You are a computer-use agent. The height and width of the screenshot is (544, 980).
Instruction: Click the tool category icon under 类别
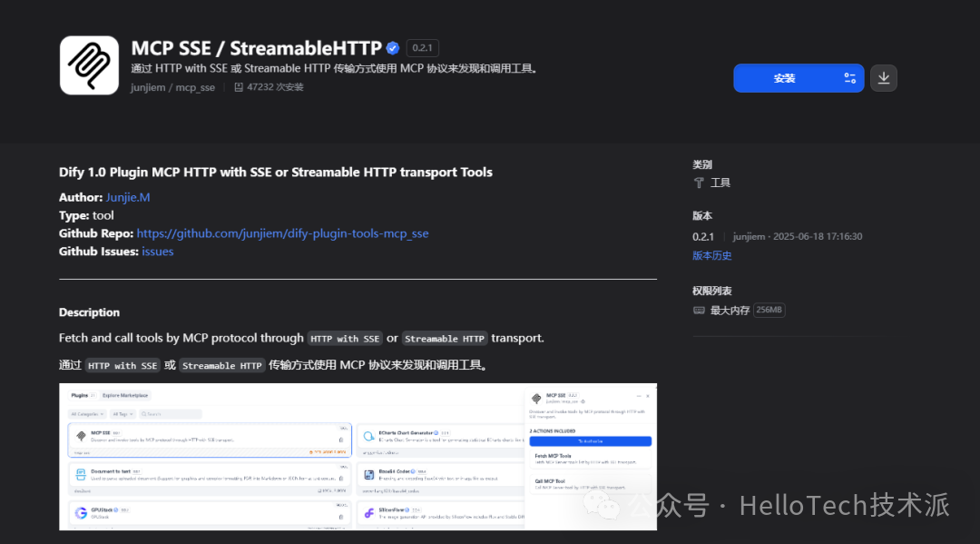701,182
